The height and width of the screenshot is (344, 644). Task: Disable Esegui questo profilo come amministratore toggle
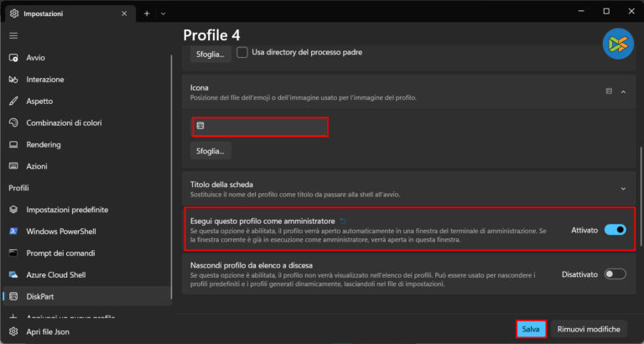615,230
